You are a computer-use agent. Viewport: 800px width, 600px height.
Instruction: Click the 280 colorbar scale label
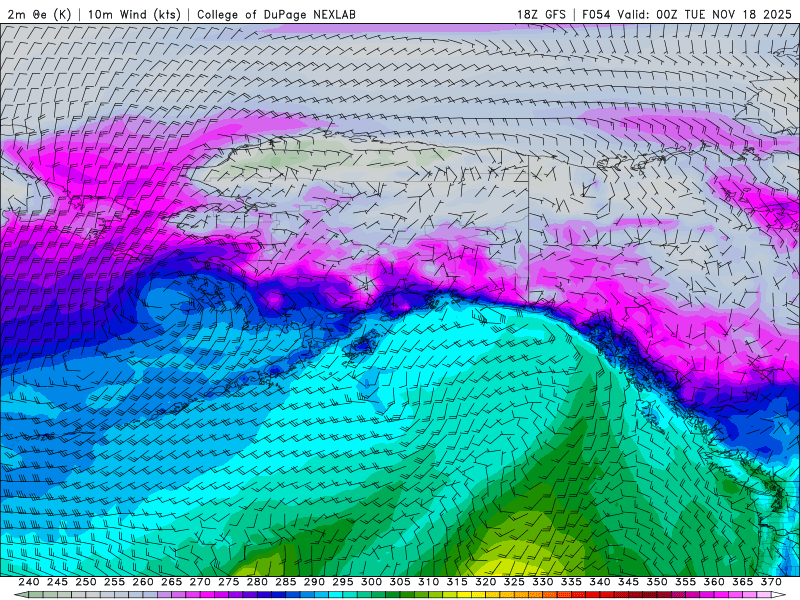click(x=257, y=582)
